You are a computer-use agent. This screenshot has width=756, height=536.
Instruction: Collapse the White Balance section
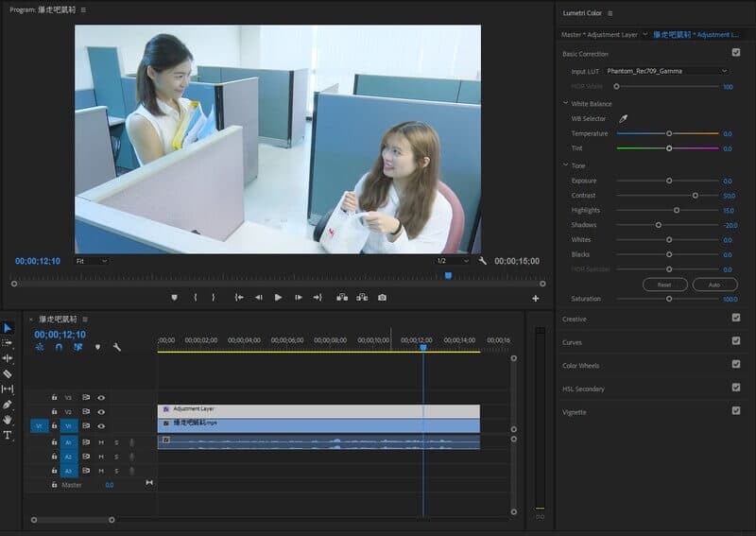[x=566, y=103]
